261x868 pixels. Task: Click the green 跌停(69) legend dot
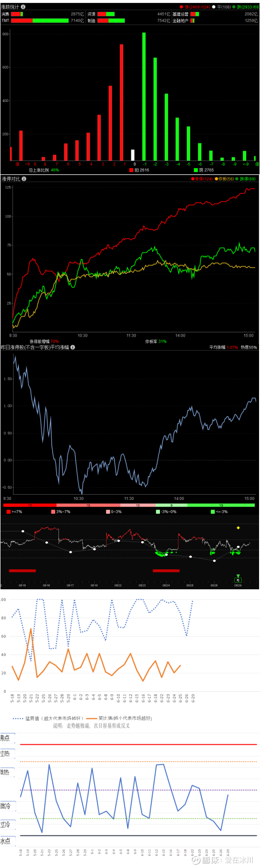(237, 179)
